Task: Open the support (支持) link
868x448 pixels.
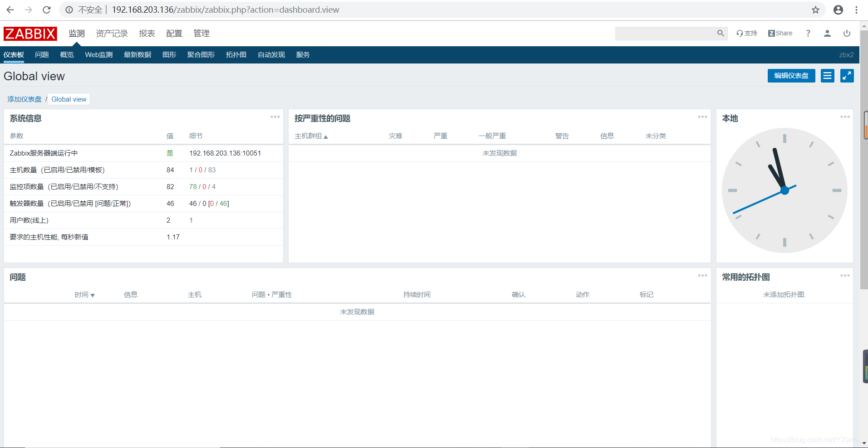Action: 747,33
